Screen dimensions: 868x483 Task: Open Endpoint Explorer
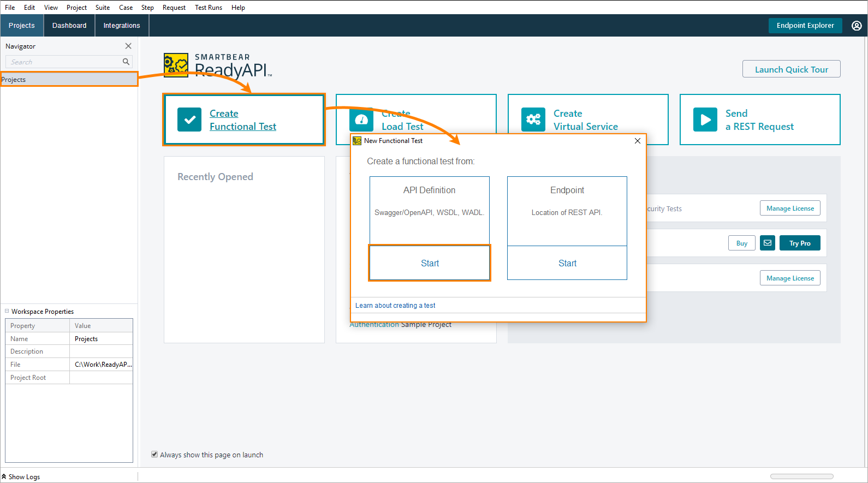tap(805, 26)
